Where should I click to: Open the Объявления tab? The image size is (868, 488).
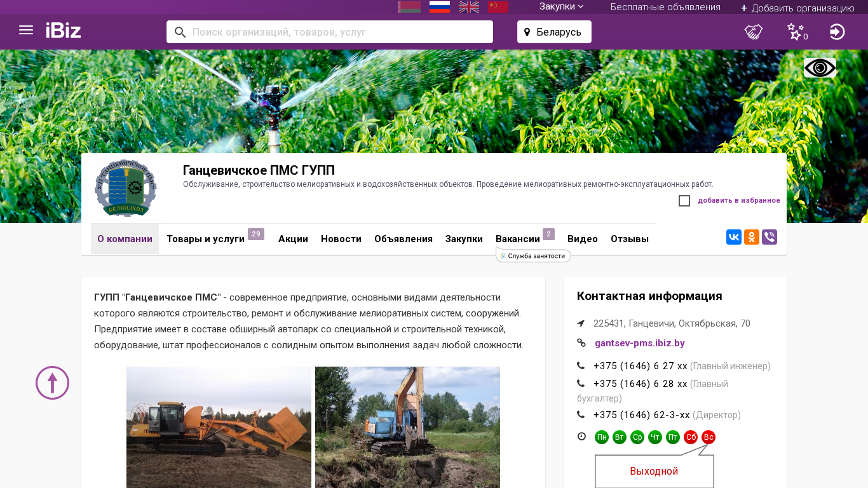pyautogui.click(x=403, y=239)
